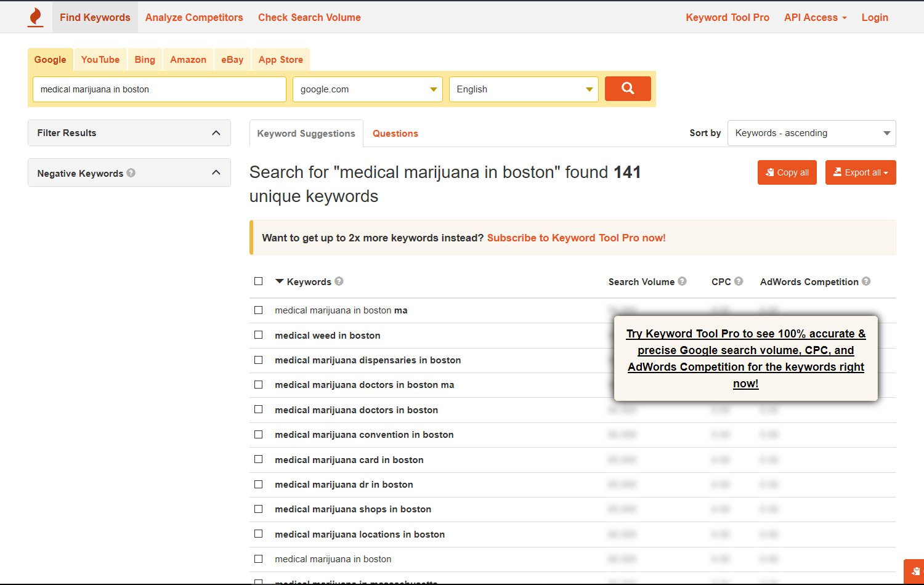This screenshot has height=585, width=924.
Task: Check 'medical marijuana doctors in boston' checkbox
Action: pyautogui.click(x=259, y=409)
